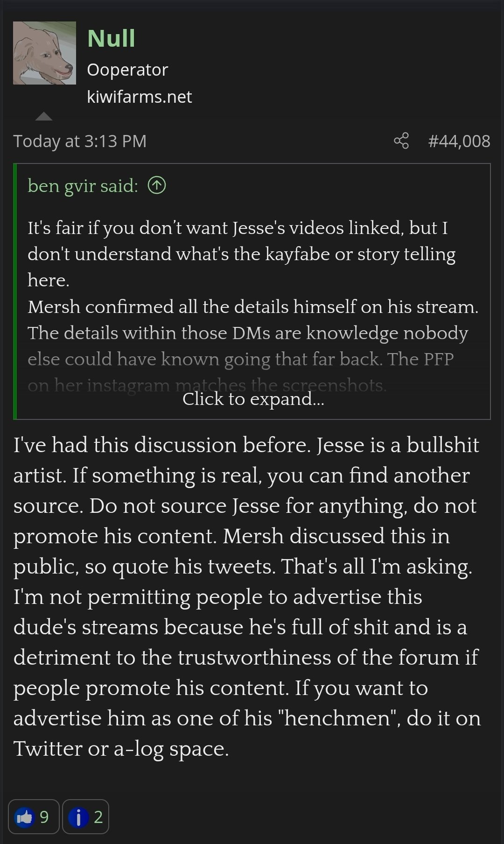View the 2 informative reaction count
The height and width of the screenshot is (844, 504).
click(98, 817)
